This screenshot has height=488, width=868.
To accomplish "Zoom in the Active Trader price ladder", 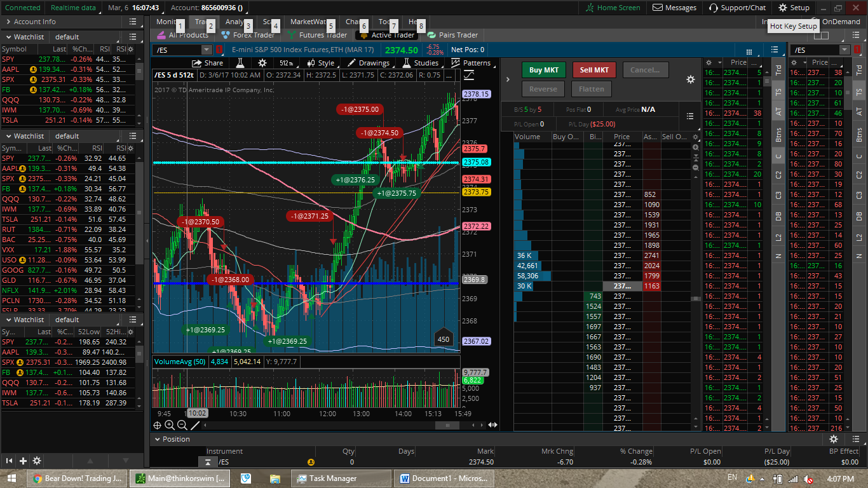I will [x=696, y=147].
